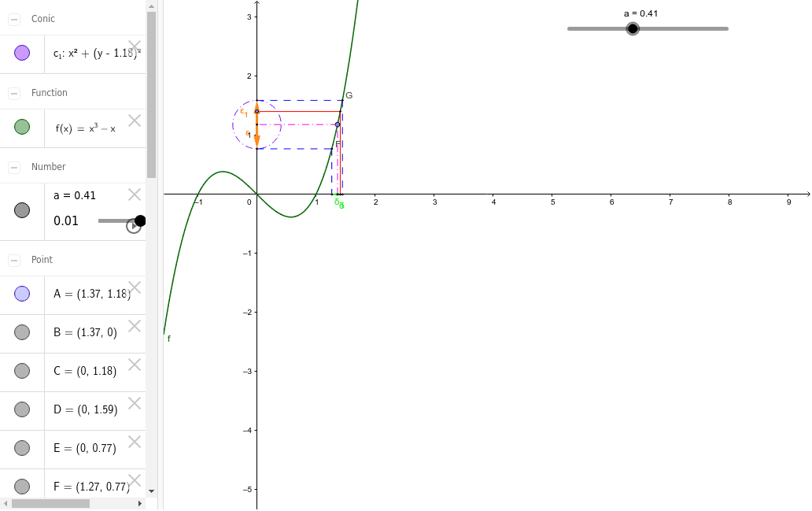Toggle visibility of point D

(22, 409)
